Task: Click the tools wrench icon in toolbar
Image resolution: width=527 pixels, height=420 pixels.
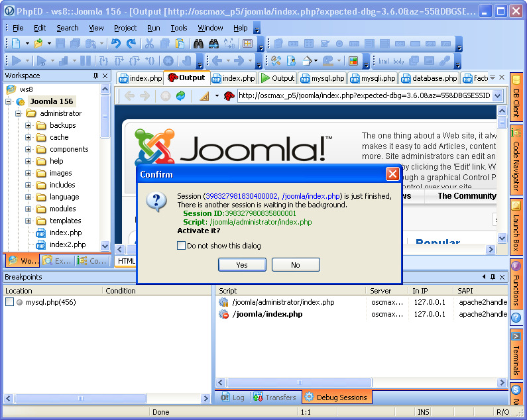Action: coord(276,61)
